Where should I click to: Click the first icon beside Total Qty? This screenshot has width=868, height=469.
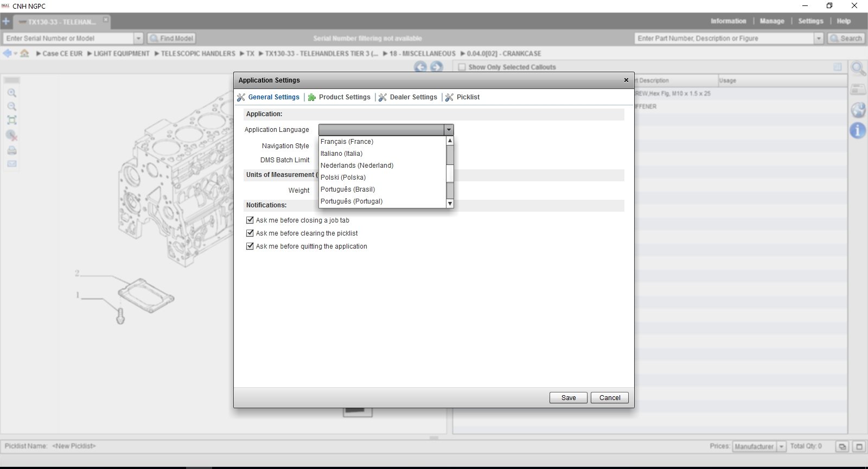click(x=842, y=446)
